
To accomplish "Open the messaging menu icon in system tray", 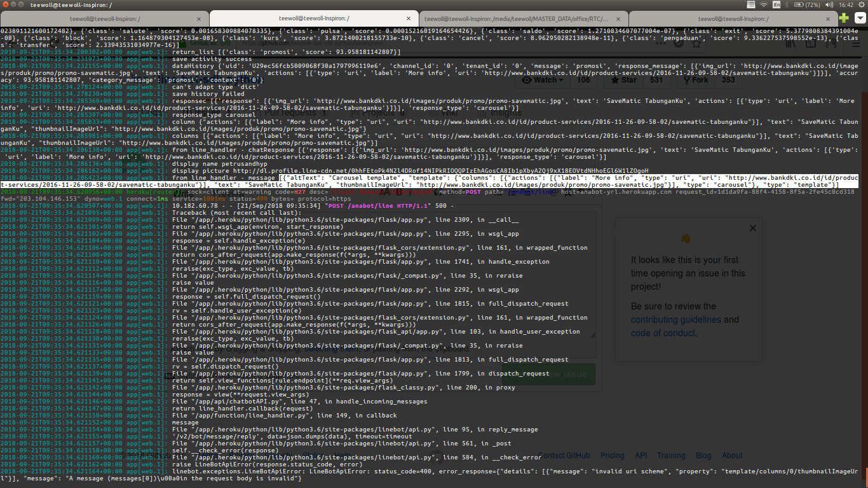I will pos(752,5).
